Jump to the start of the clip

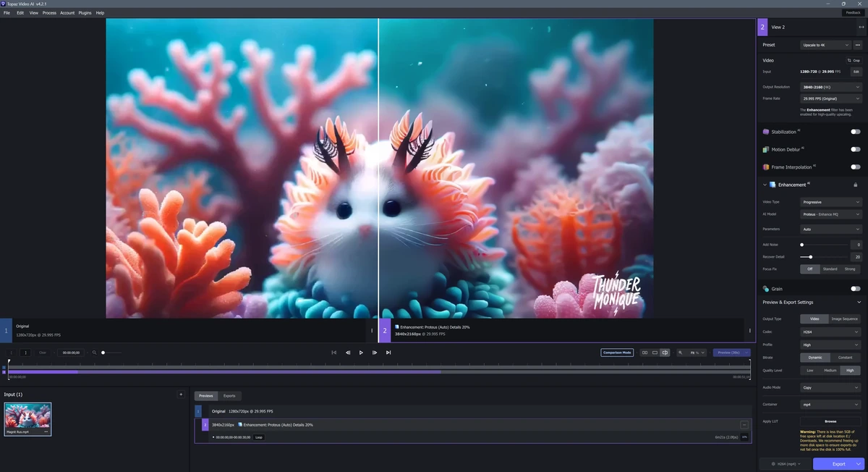[333, 353]
